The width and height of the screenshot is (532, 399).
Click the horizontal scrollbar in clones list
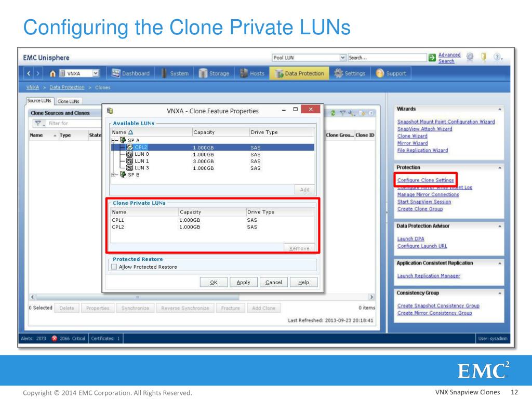coord(137,297)
